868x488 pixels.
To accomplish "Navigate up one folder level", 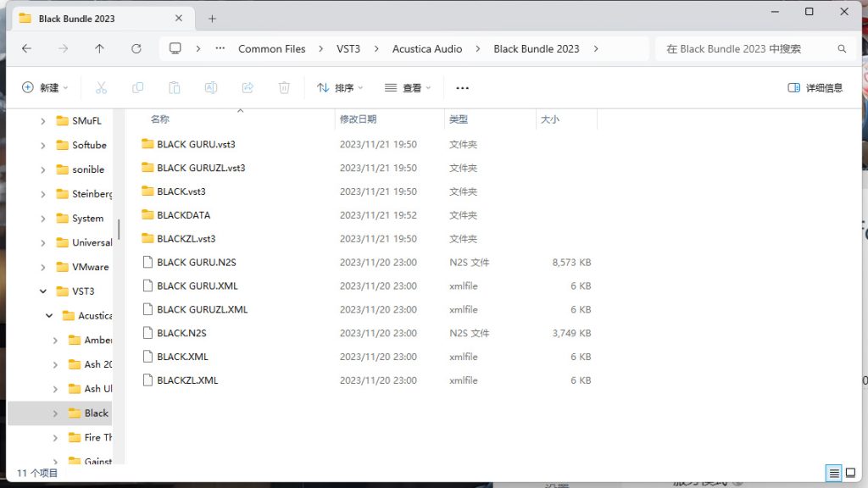I will pos(99,48).
